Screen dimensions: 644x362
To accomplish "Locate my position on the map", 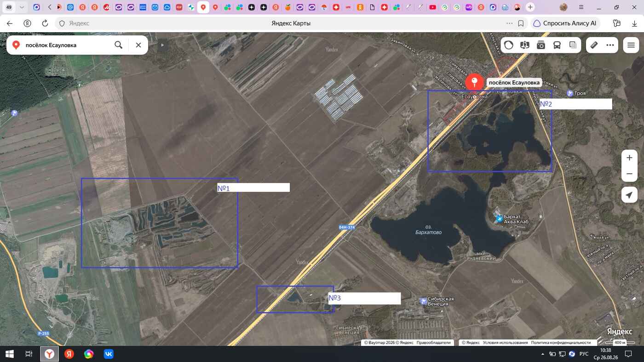I will [629, 195].
